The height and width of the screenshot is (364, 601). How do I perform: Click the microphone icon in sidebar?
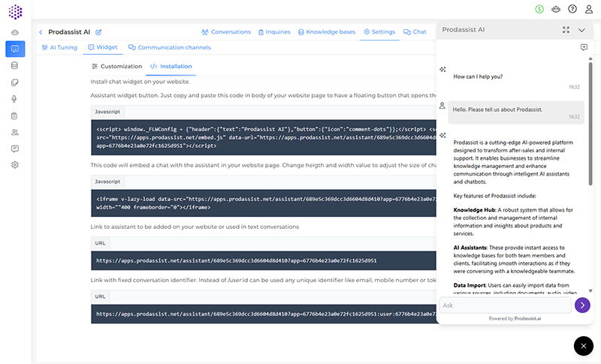15,99
